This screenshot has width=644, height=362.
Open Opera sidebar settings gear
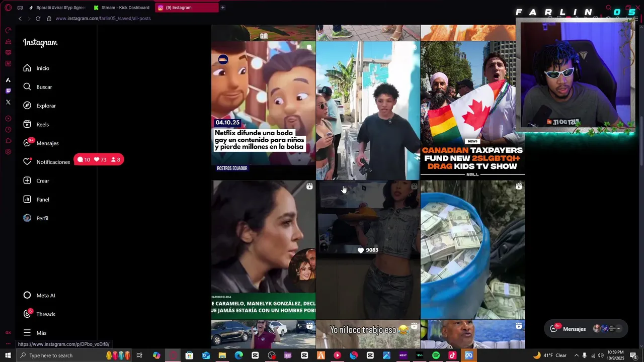(8, 152)
